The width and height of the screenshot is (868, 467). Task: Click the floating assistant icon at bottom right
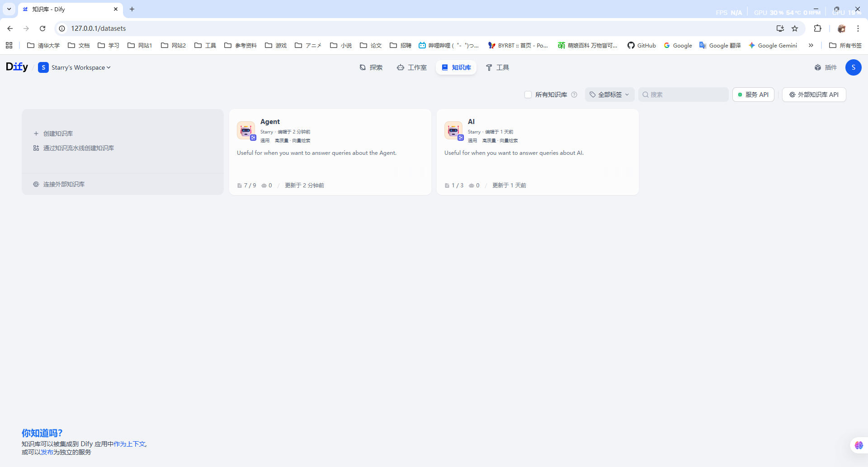(x=859, y=445)
